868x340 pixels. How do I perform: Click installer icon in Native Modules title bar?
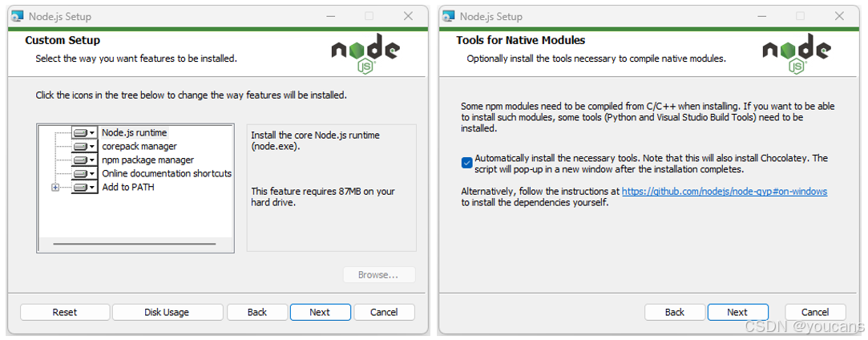coord(448,17)
